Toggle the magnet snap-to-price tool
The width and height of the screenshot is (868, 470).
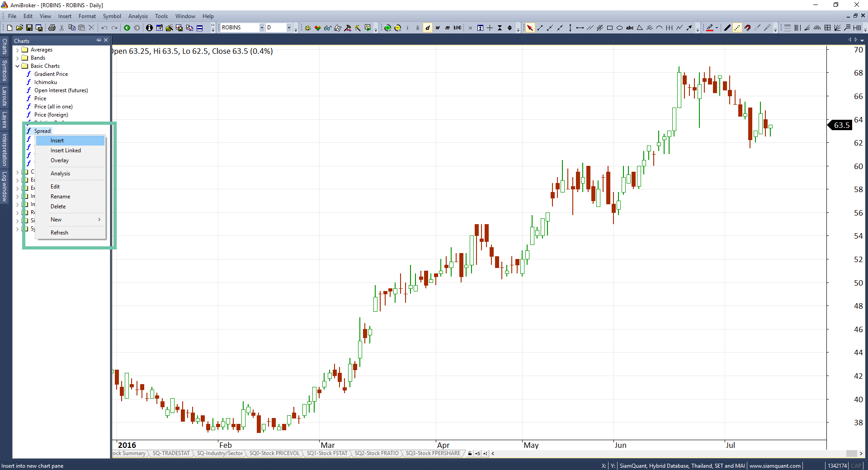[747, 28]
